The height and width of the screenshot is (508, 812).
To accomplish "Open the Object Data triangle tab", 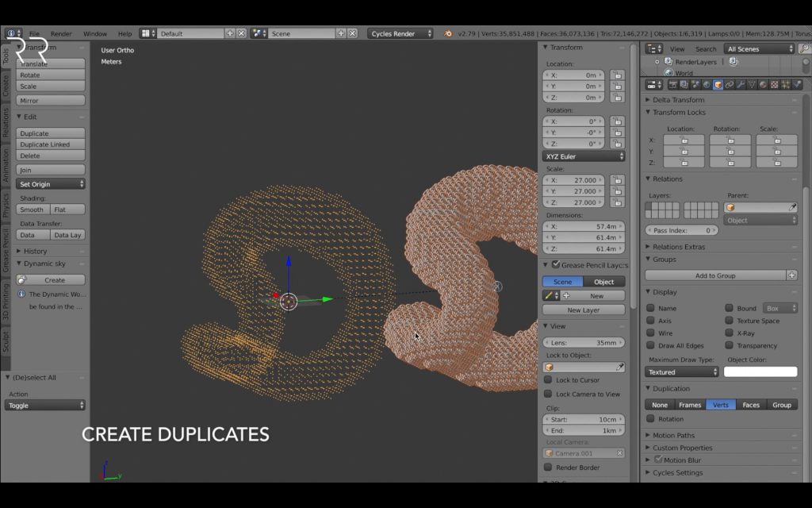I will (x=752, y=84).
